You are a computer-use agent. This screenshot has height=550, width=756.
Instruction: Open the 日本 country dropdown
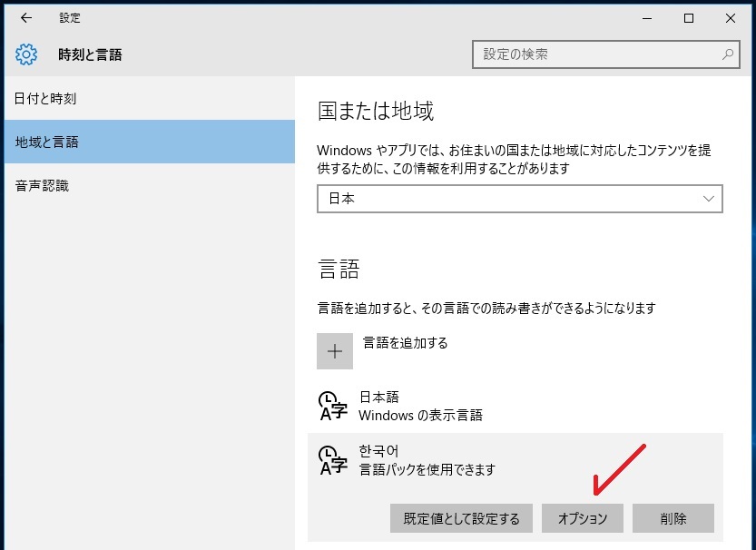[x=520, y=199]
